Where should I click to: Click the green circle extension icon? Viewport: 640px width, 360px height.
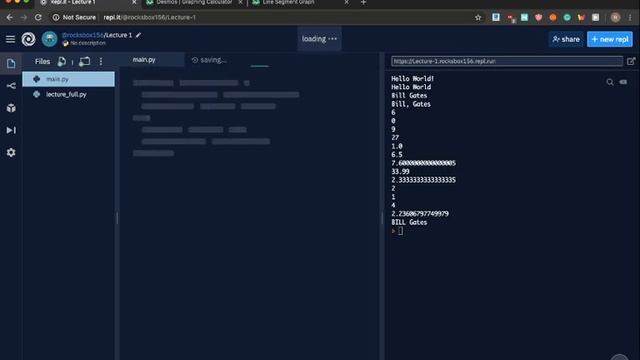coord(567,17)
